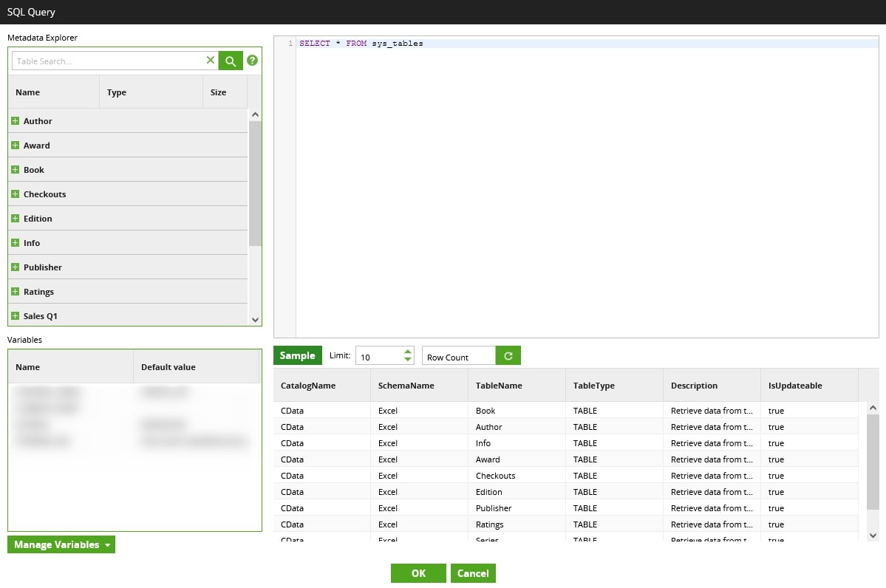Click the true cell in Checkouts row

(x=809, y=476)
